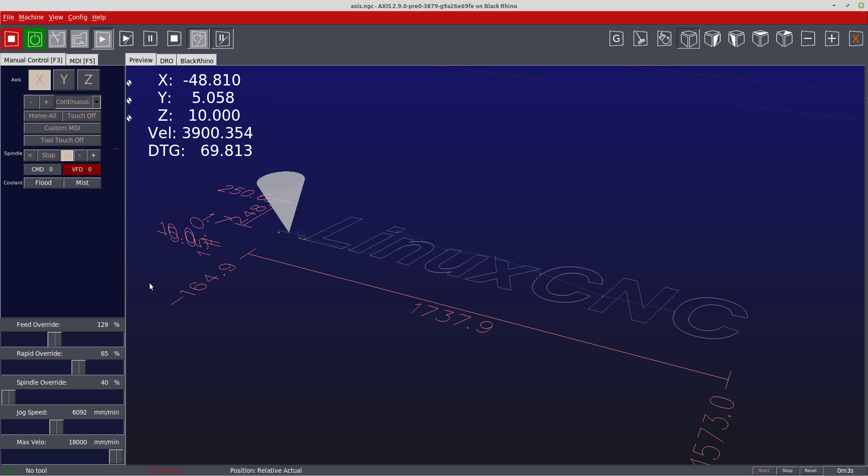Switch to Manual Control [F3] tab
Viewport: 868px width, 476px height.
point(33,60)
